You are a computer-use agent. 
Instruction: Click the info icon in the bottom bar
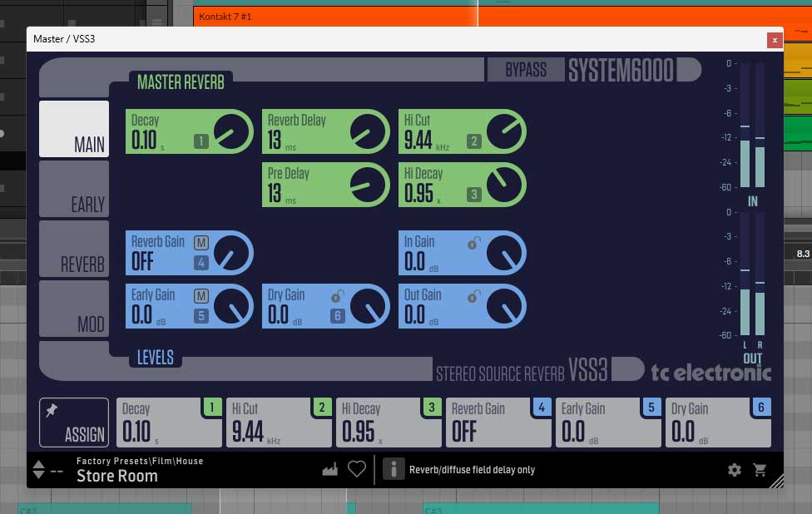tap(394, 469)
